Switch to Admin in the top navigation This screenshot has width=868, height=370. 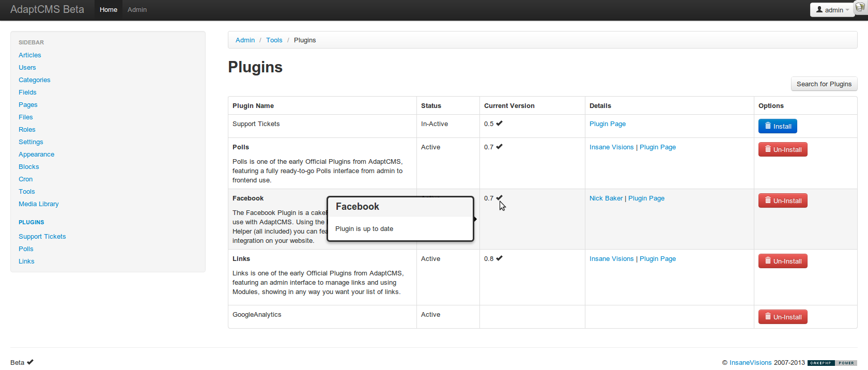137,10
